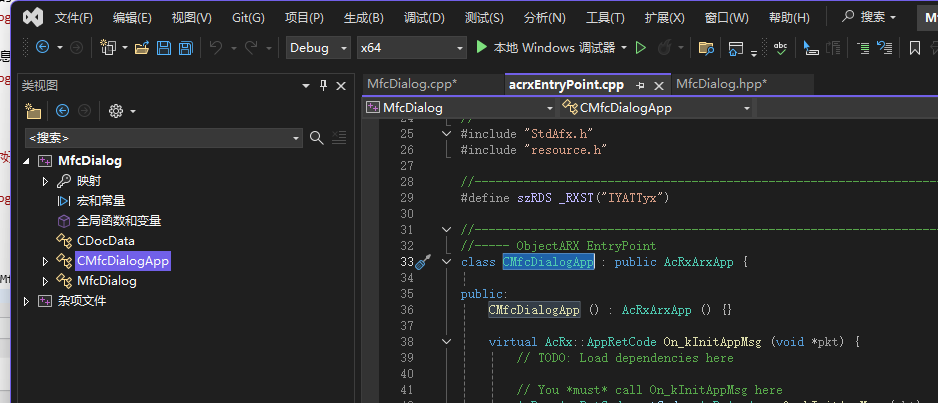Viewport: 938px width, 403px height.
Task: Expand the CMfcDialogApp tree node
Action: (45, 261)
